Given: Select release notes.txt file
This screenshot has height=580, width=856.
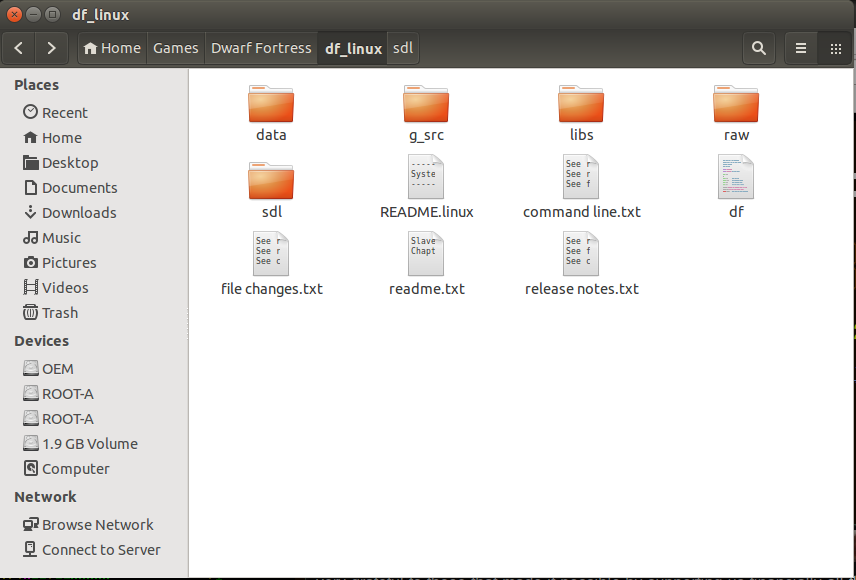Looking at the screenshot, I should click(581, 255).
